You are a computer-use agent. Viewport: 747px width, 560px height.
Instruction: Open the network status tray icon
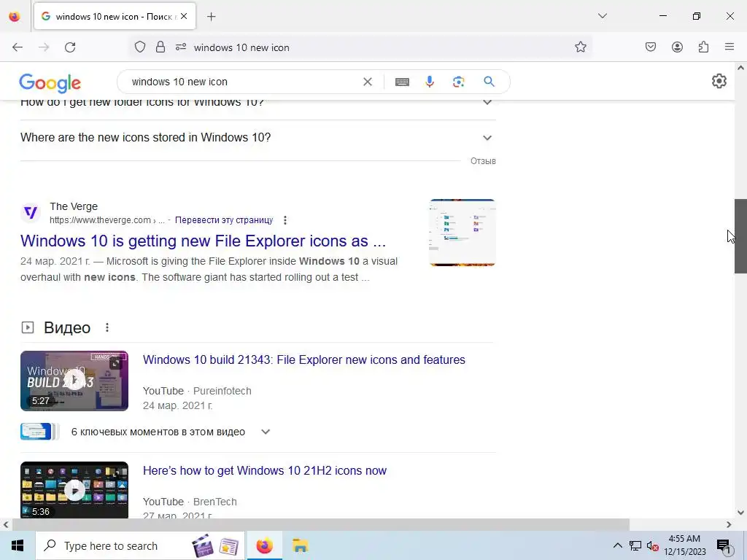tap(635, 545)
